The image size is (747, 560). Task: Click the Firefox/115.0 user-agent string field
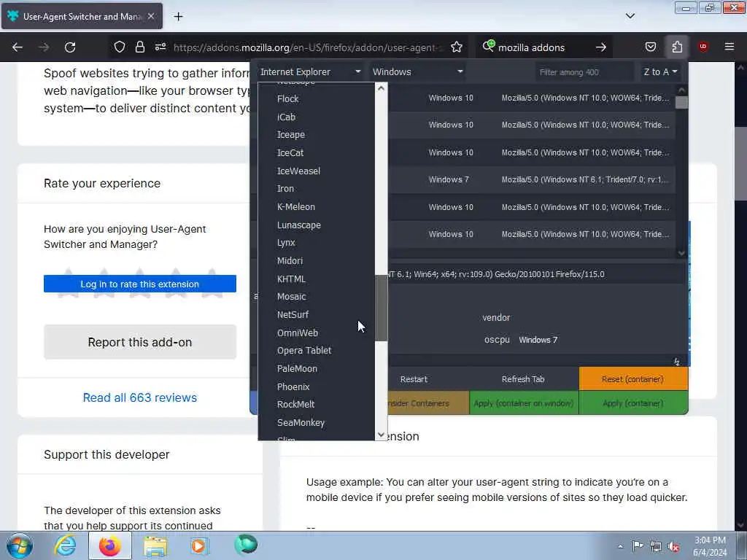[x=538, y=274]
